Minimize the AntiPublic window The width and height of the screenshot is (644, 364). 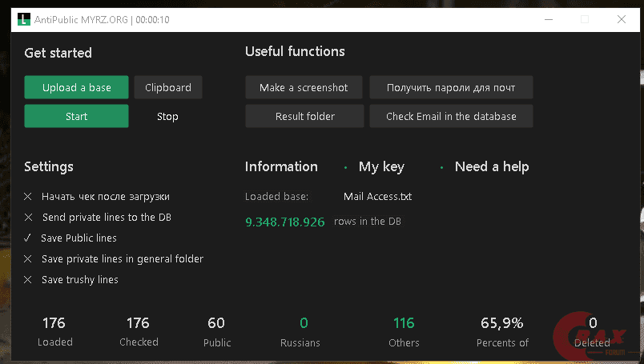pyautogui.click(x=547, y=19)
